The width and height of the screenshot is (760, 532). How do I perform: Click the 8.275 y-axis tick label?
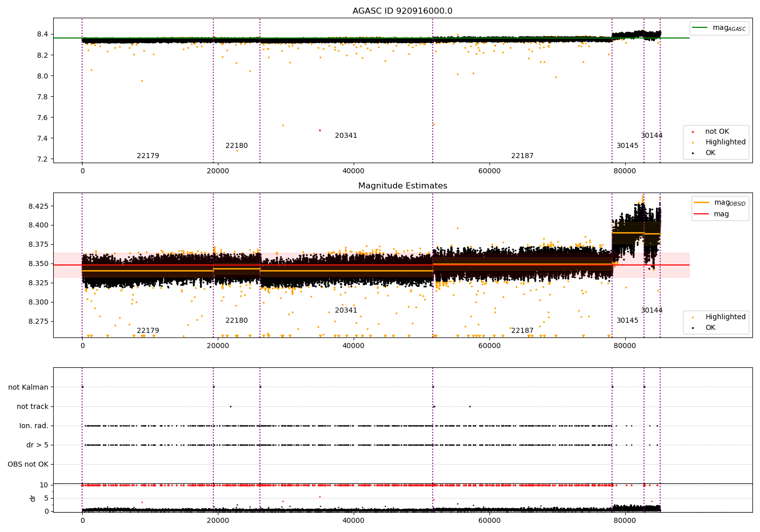[x=39, y=322]
